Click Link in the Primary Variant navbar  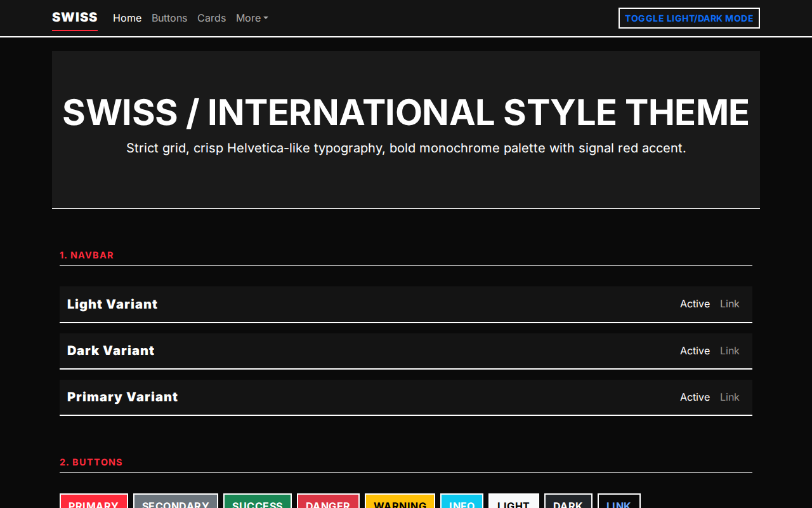click(730, 397)
